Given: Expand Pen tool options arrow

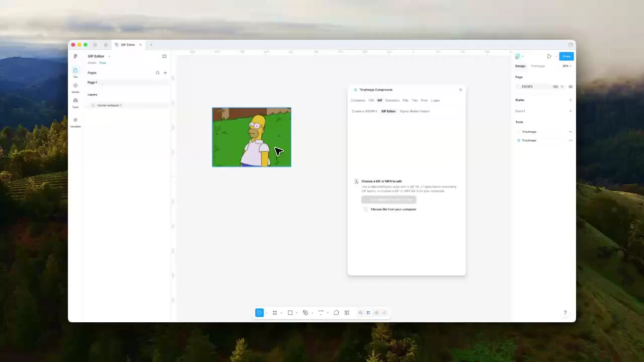Looking at the screenshot, I should coord(312,313).
